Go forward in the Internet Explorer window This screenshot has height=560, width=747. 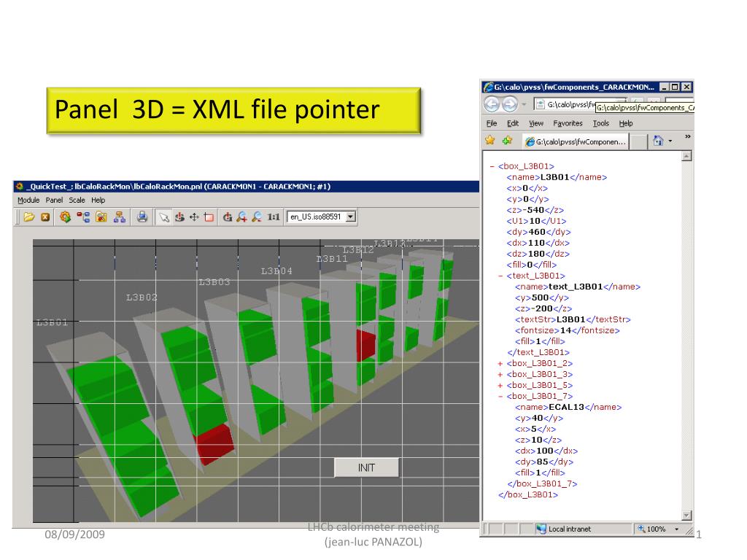[510, 104]
